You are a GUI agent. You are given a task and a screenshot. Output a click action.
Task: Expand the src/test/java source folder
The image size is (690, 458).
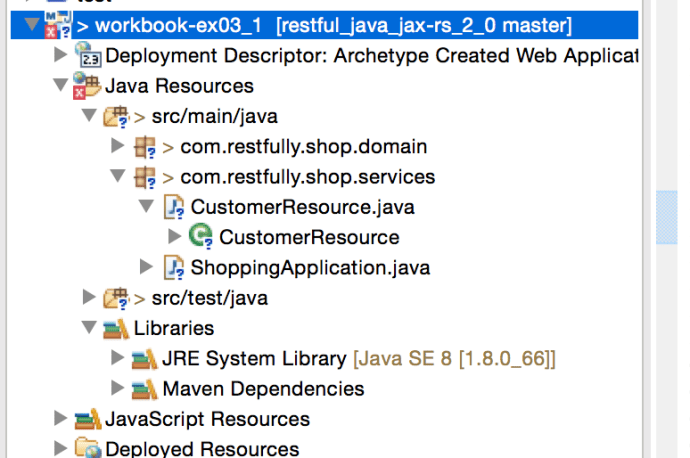90,298
